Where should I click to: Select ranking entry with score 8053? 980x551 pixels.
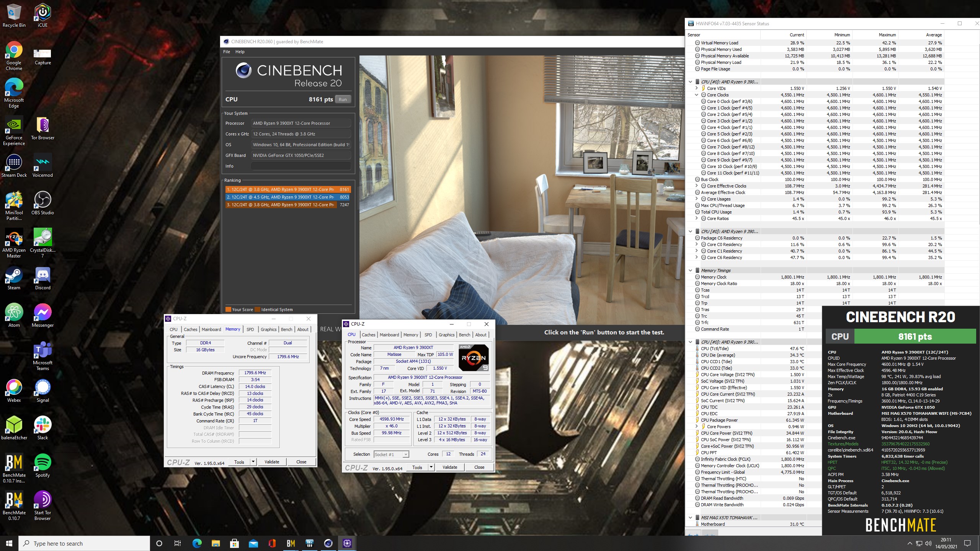coord(288,197)
